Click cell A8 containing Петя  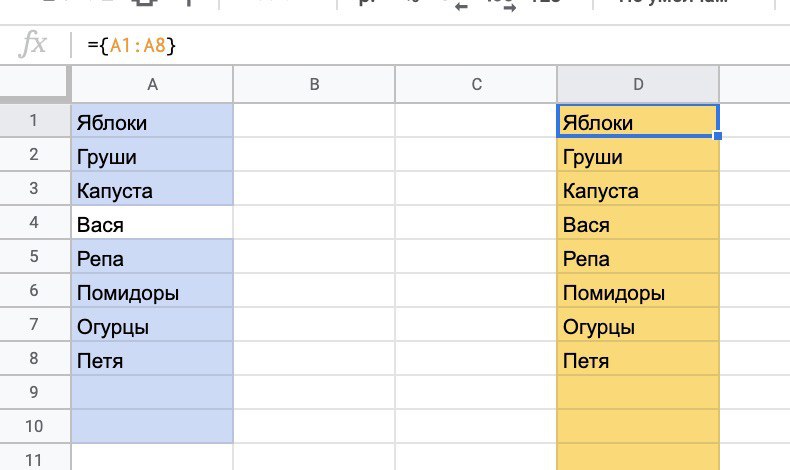(152, 360)
